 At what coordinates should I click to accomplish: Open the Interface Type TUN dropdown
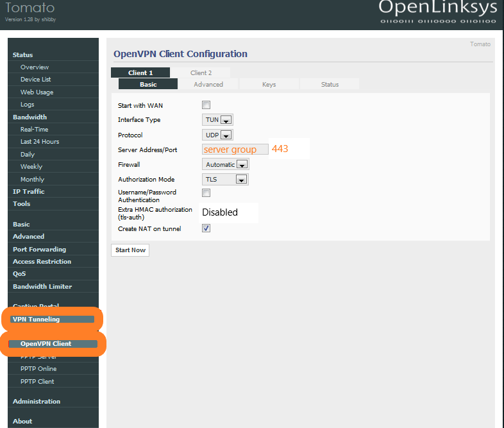[x=217, y=119]
